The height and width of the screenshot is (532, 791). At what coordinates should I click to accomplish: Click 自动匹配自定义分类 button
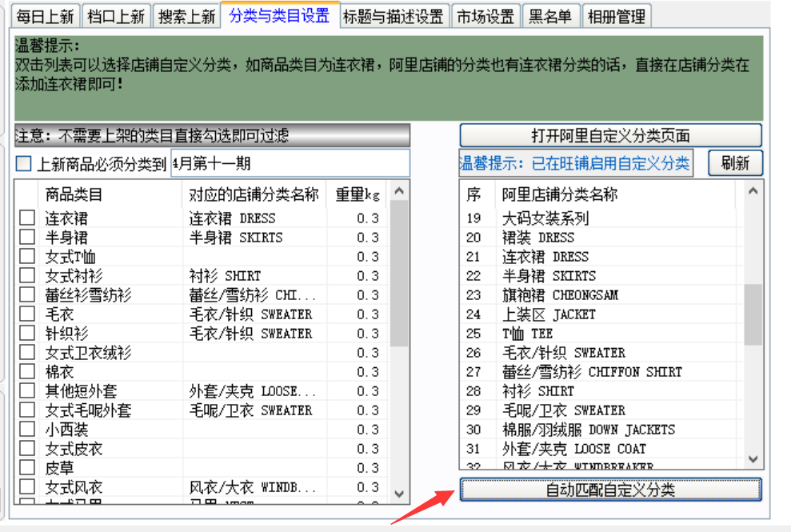point(610,490)
